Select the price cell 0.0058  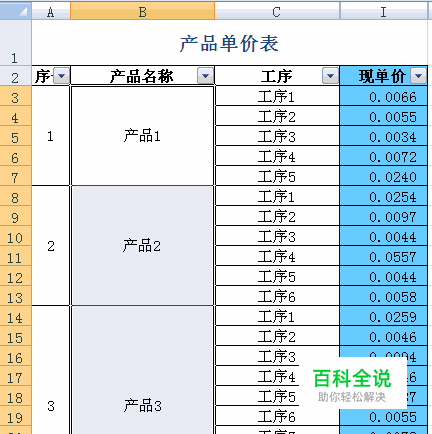[383, 296]
